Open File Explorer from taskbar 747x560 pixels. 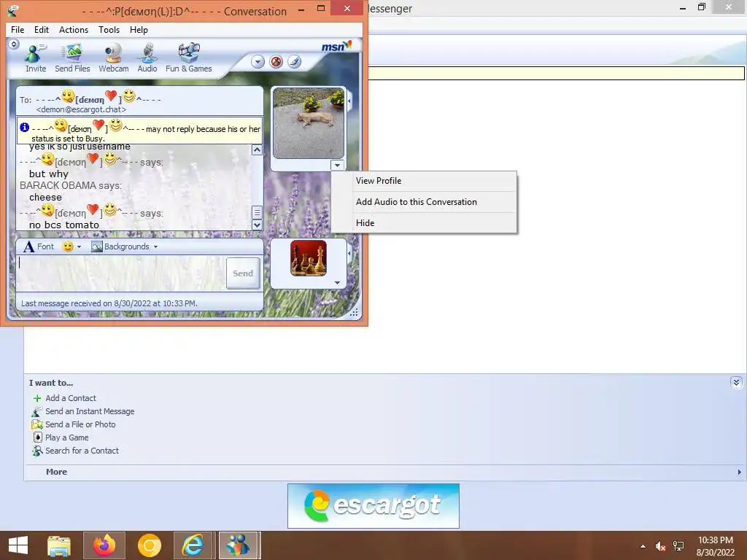pos(59,545)
